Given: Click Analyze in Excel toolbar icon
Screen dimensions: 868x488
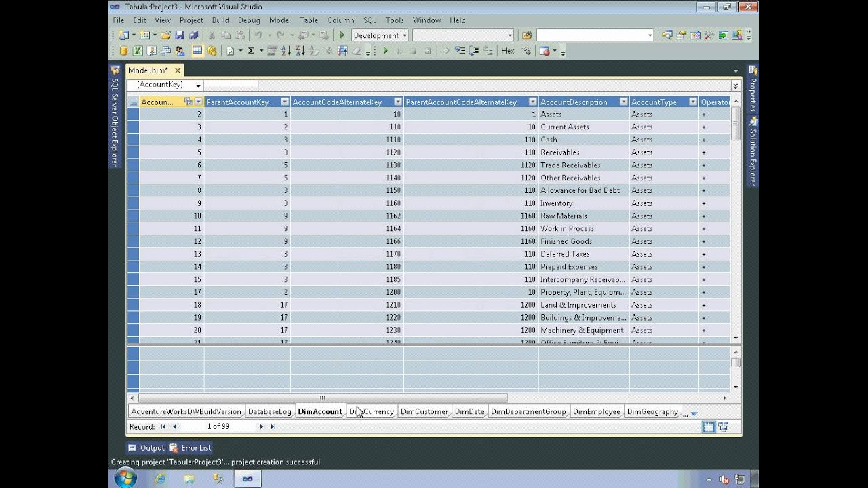Looking at the screenshot, I should coord(138,51).
